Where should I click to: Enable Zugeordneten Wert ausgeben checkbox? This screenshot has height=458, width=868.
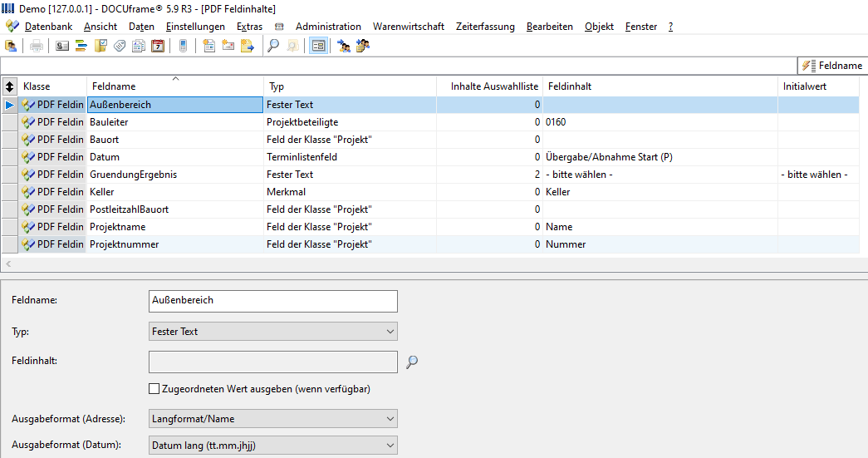pyautogui.click(x=154, y=389)
